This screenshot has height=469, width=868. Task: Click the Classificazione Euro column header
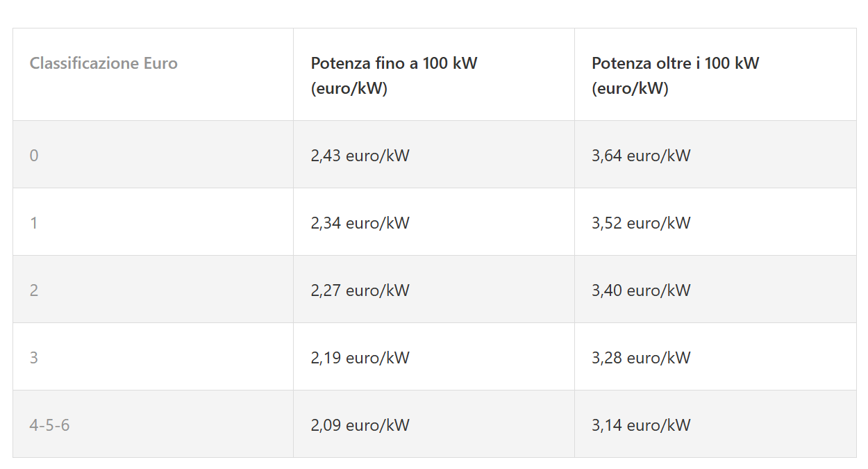[103, 63]
